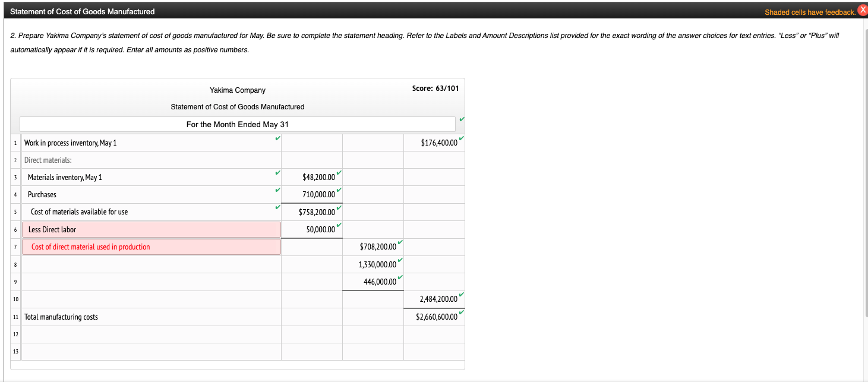Click the 'Yakima Company' heading text
Viewport: 868px width, 382px height.
pos(238,90)
